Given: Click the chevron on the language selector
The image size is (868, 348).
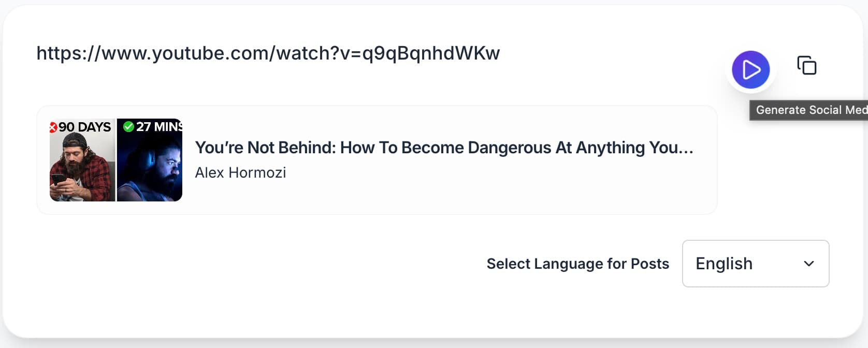Looking at the screenshot, I should 808,265.
